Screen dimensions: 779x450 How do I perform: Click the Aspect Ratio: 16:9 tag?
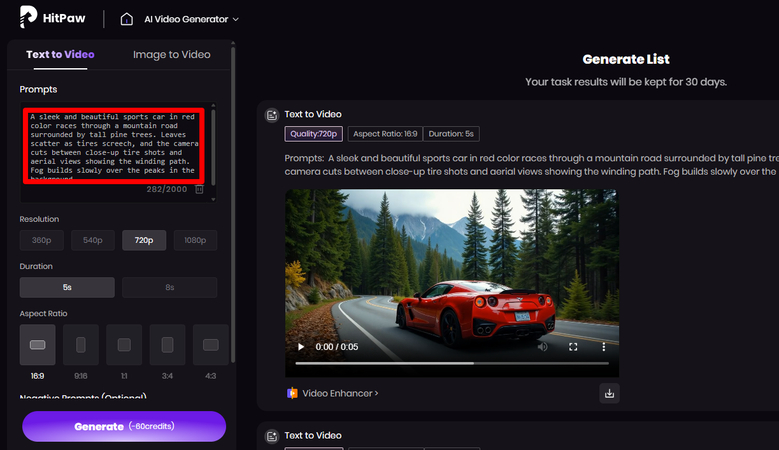point(385,134)
